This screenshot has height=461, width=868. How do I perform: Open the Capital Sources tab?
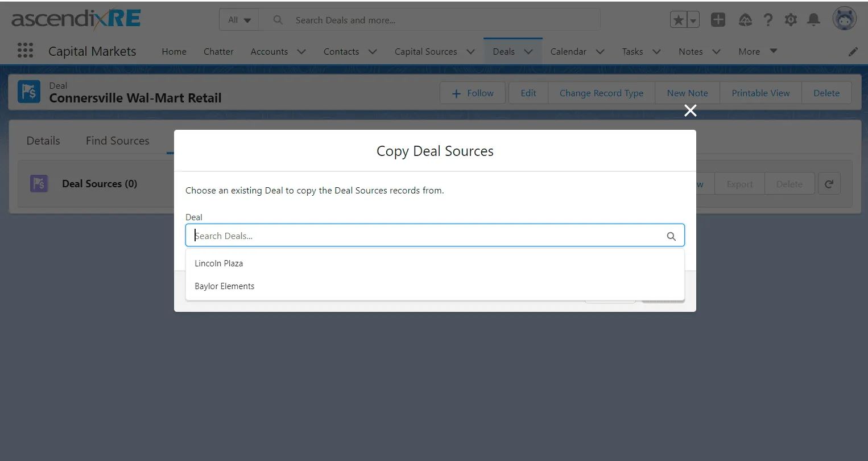pyautogui.click(x=426, y=51)
